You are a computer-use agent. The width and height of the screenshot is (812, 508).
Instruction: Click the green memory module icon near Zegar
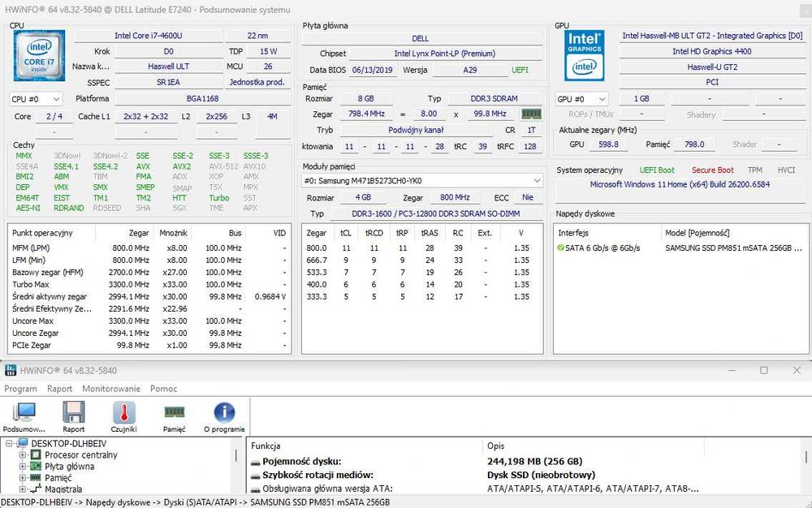click(x=531, y=114)
